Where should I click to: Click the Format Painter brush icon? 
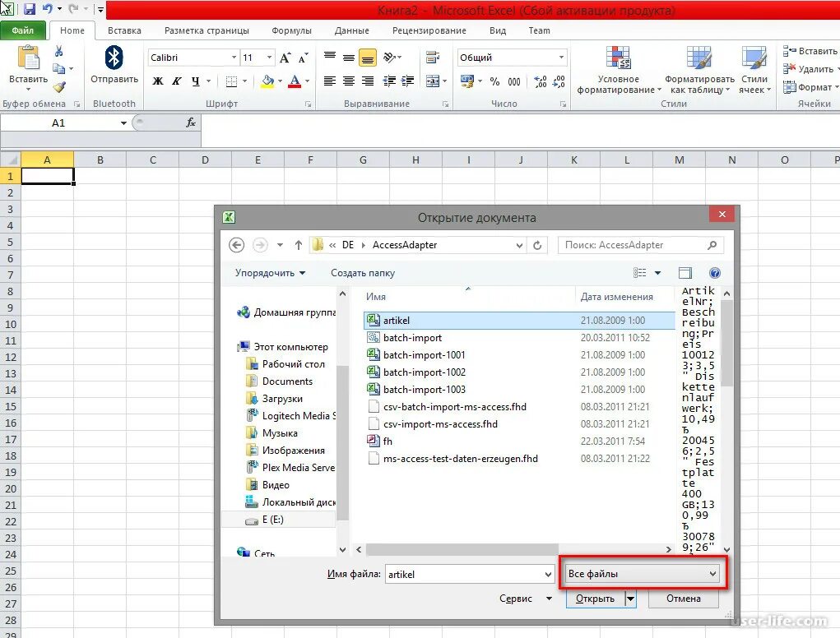click(x=59, y=86)
